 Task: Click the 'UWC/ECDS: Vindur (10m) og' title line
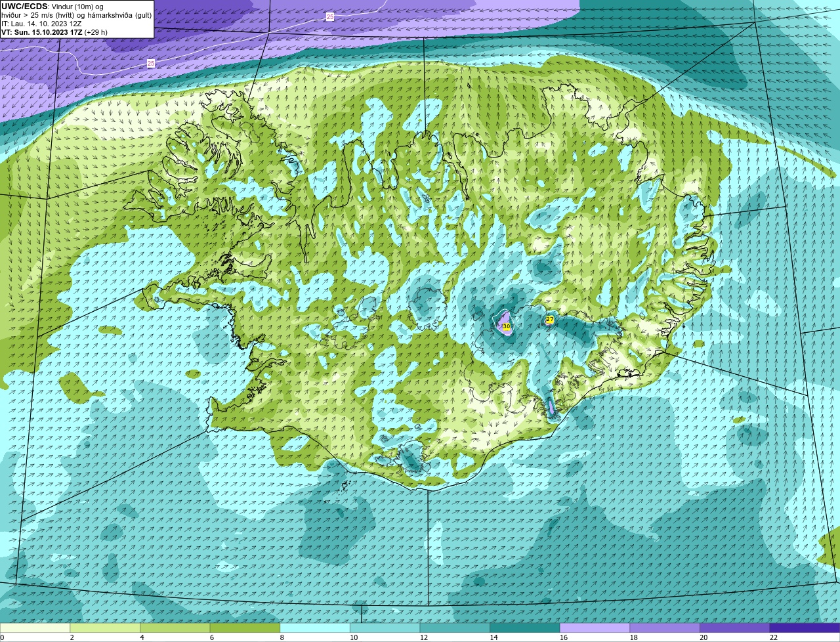click(x=53, y=7)
